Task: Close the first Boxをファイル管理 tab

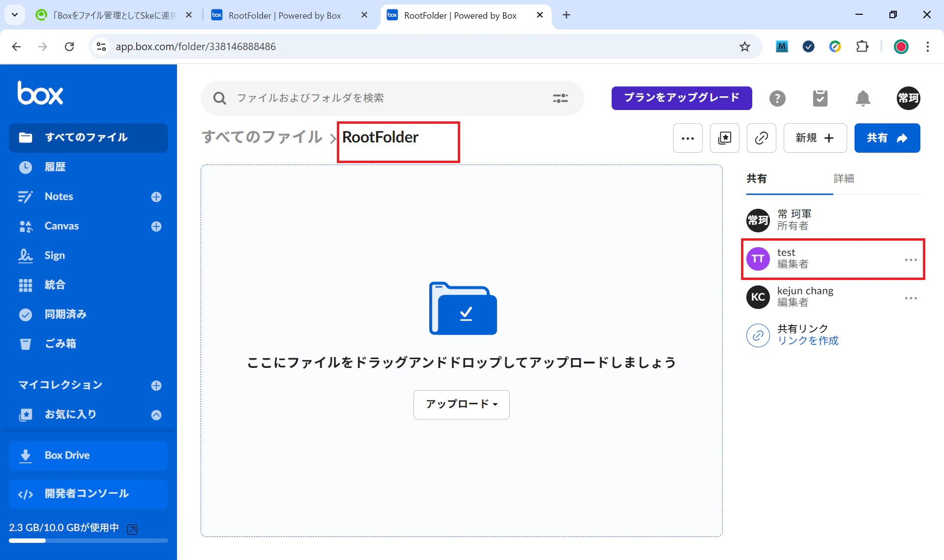Action: pyautogui.click(x=189, y=15)
